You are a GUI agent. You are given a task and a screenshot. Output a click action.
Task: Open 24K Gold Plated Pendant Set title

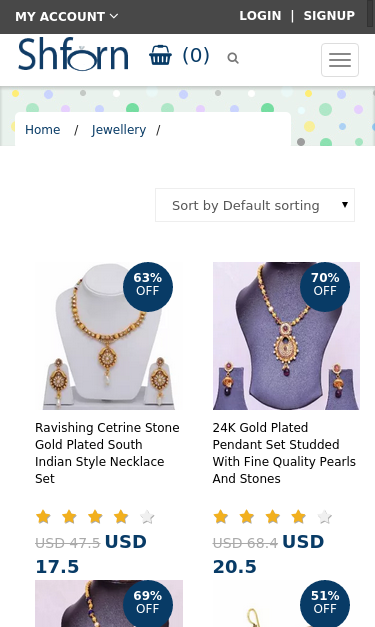284,453
